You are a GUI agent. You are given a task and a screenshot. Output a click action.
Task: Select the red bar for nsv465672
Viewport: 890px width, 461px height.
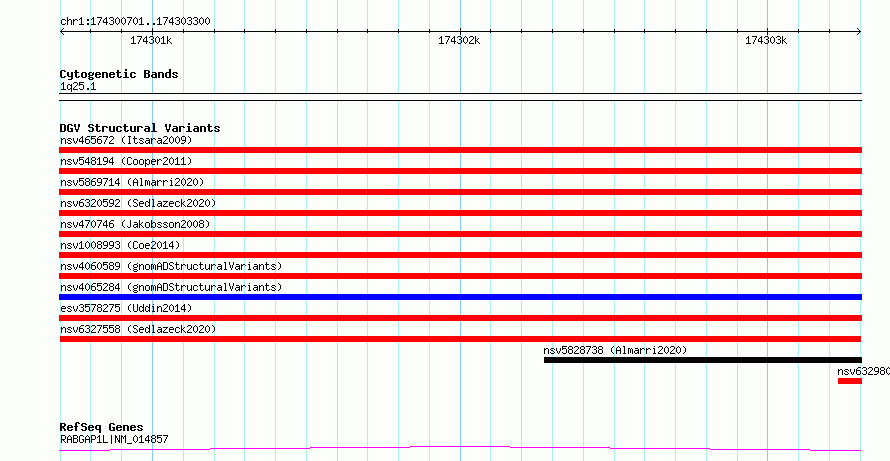pos(460,150)
